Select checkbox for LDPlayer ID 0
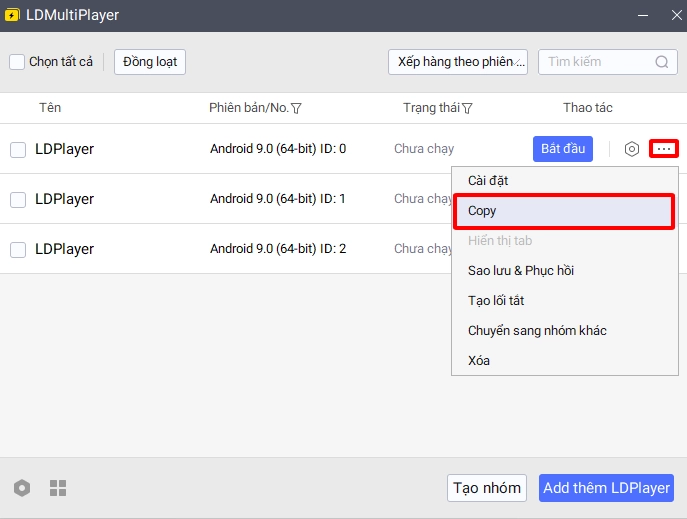 click(18, 149)
